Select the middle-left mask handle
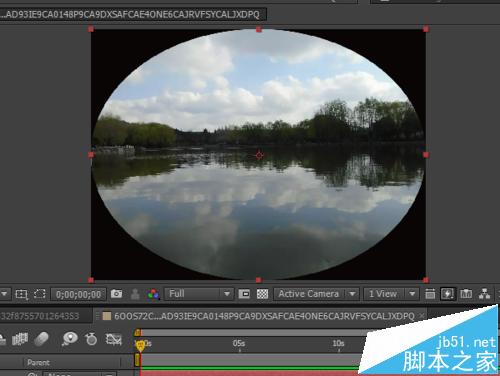 click(91, 155)
